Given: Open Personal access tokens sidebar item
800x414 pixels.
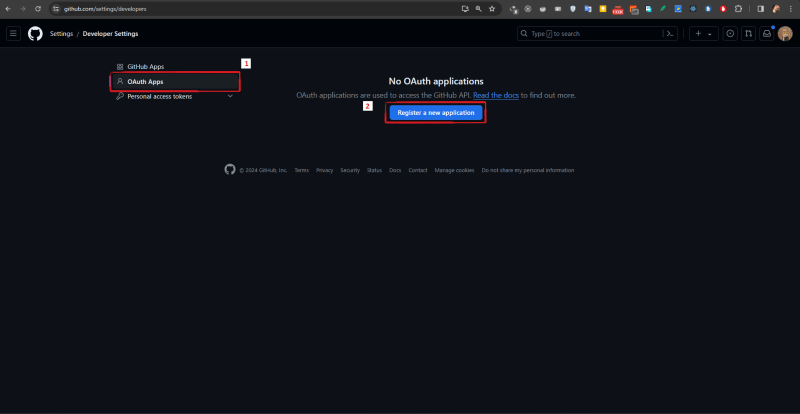Looking at the screenshot, I should pos(174,96).
